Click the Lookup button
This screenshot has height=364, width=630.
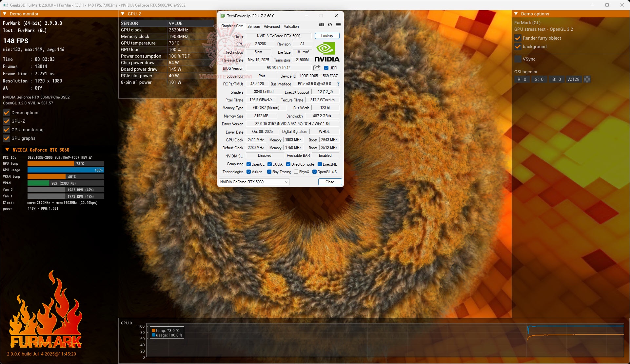tap(327, 36)
